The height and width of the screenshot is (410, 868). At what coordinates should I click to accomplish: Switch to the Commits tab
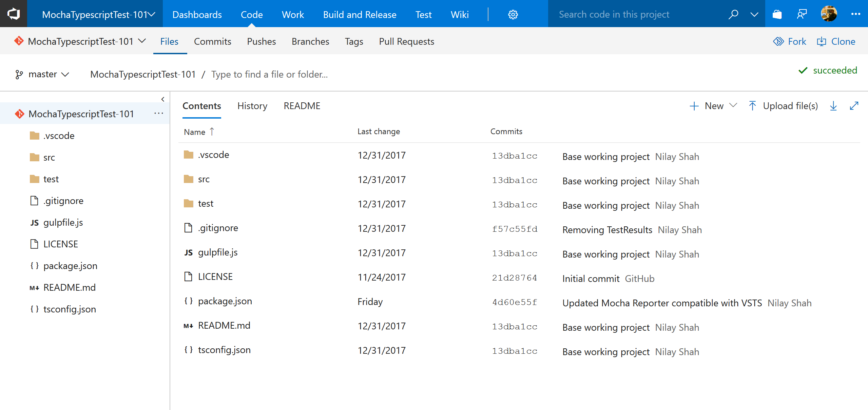pos(213,41)
